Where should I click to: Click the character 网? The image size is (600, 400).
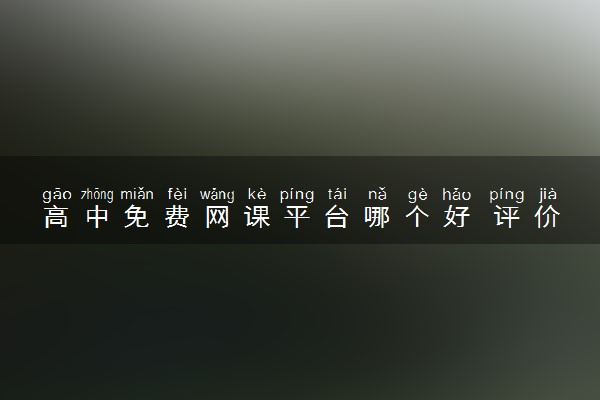pyautogui.click(x=217, y=217)
